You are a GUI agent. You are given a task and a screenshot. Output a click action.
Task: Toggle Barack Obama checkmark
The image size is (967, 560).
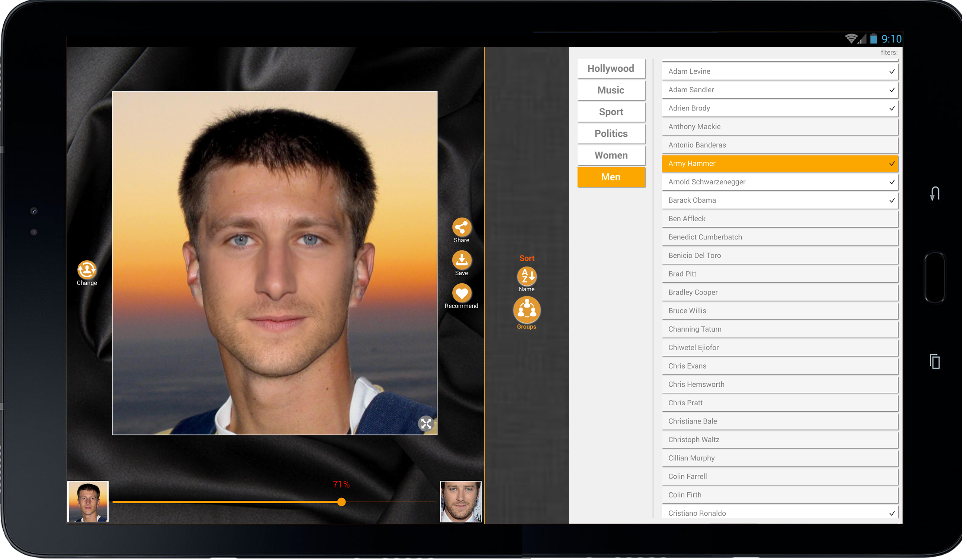892,200
